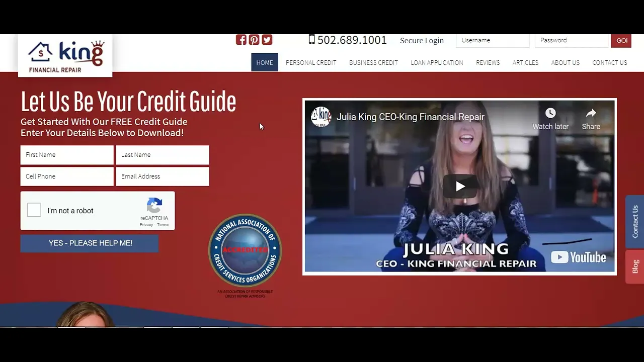Image resolution: width=644 pixels, height=362 pixels.
Task: Open the ARTICLES page
Action: click(x=525, y=63)
